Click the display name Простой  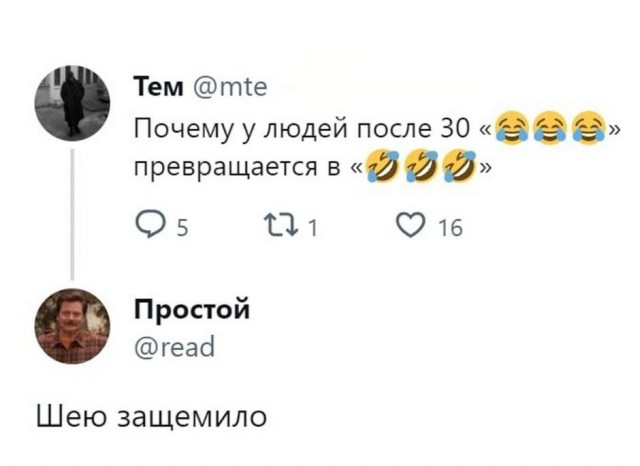click(192, 307)
